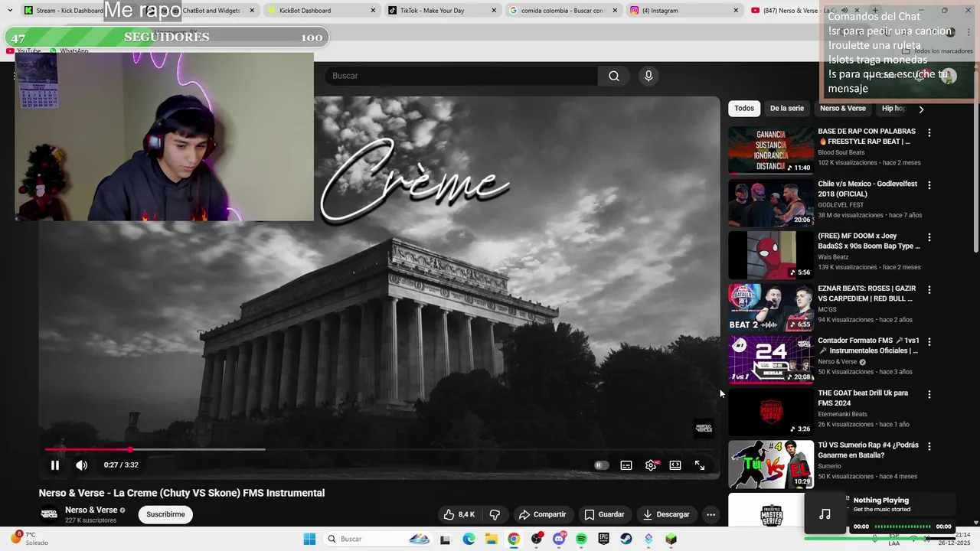Open options for Contador Formato FMS video
Viewport: 980px width, 551px height.
pyautogui.click(x=929, y=342)
